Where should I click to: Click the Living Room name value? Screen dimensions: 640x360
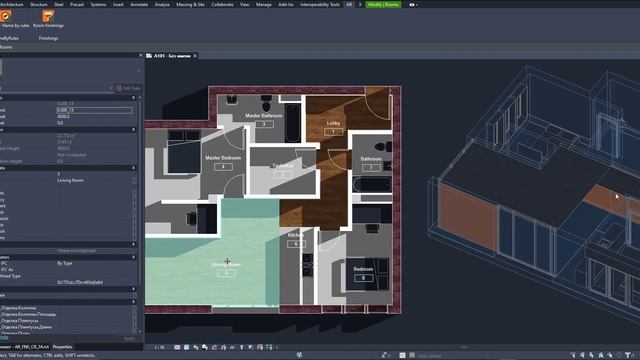point(70,180)
